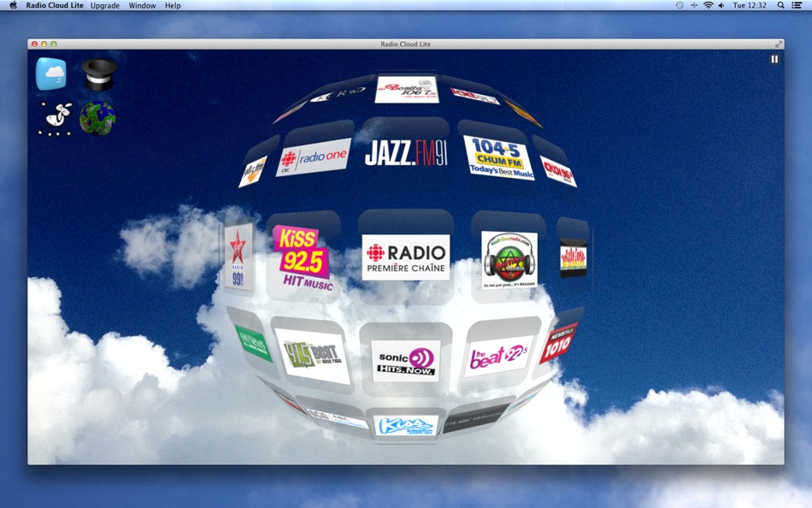This screenshot has width=812, height=508.
Task: Open Spotlight search in menu bar
Action: tap(780, 5)
